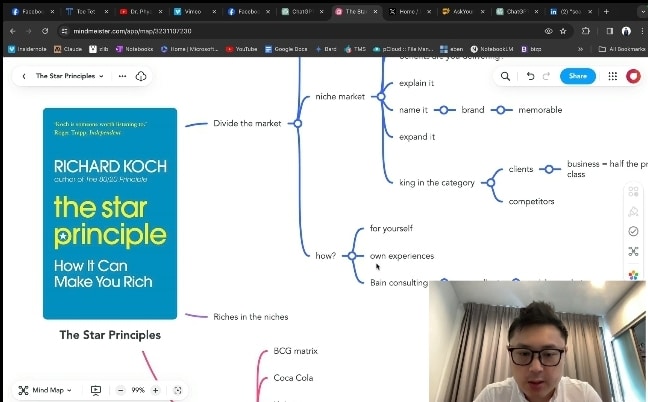Image resolution: width=648 pixels, height=402 pixels.
Task: Collapse the 'niche market' branch node
Action: tap(381, 97)
